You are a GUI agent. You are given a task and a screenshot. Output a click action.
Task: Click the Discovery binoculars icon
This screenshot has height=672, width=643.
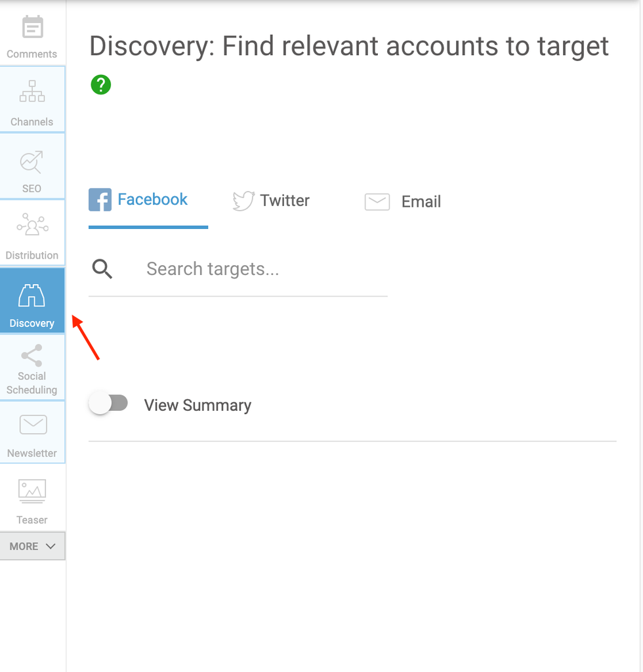31,297
